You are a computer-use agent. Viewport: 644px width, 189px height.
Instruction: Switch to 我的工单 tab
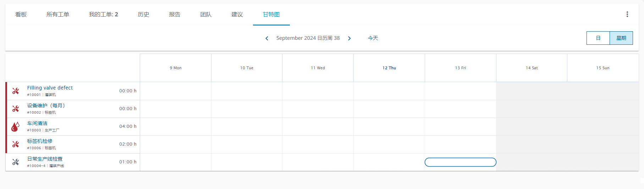[103, 15]
